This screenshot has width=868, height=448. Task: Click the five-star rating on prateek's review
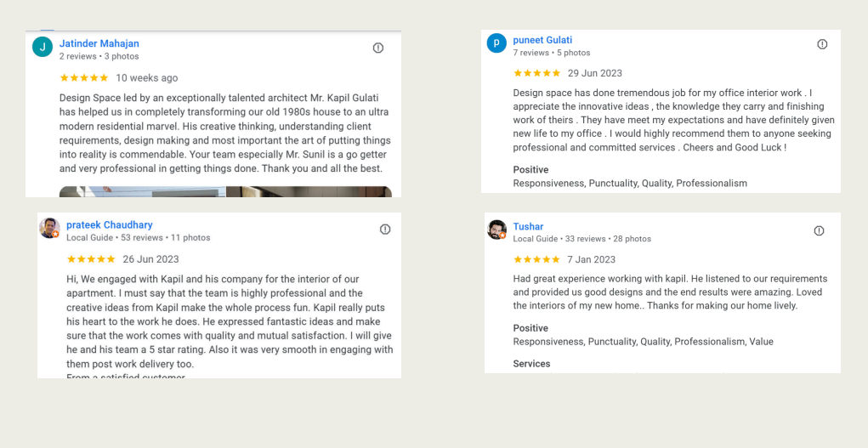click(90, 259)
